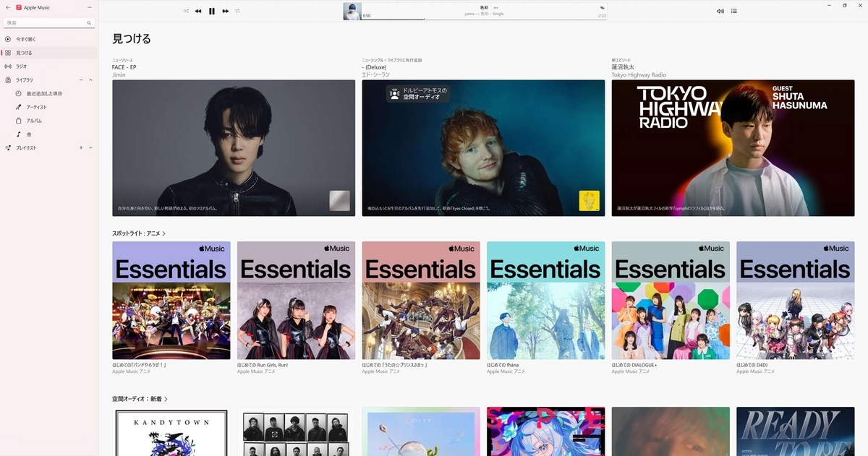Viewport: 868px width, 456px height.
Task: Open Essentials 「バンドやろうぜ！」 playlist cover
Action: click(x=171, y=300)
